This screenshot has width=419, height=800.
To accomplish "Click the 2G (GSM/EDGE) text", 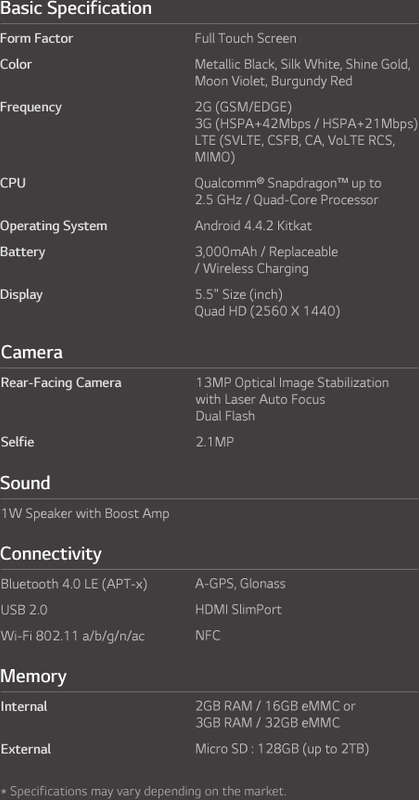I will [x=243, y=108].
